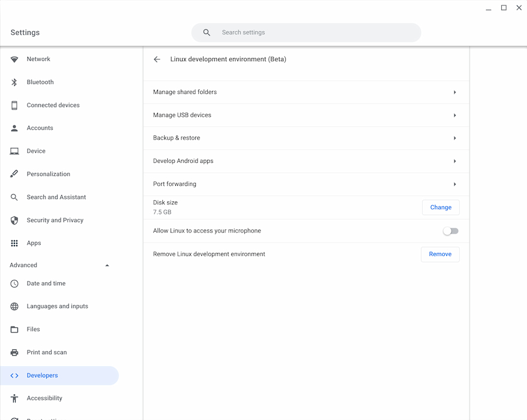
Task: Click the 7.5 GB disk size value
Action: click(x=162, y=212)
